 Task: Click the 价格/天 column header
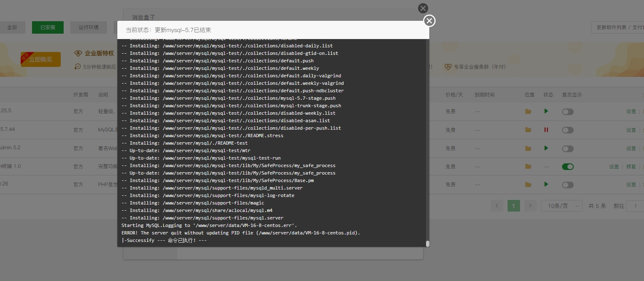[454, 95]
